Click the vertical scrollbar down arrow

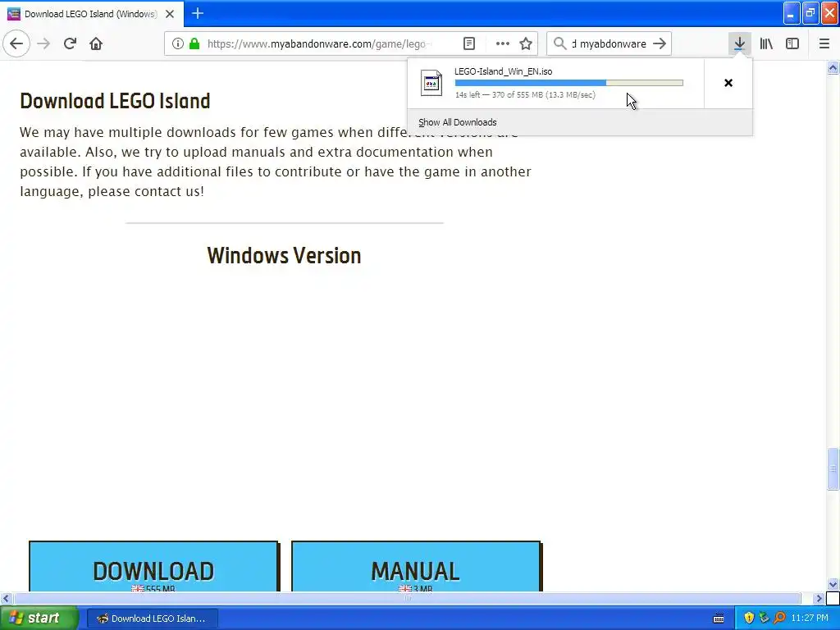(x=833, y=584)
